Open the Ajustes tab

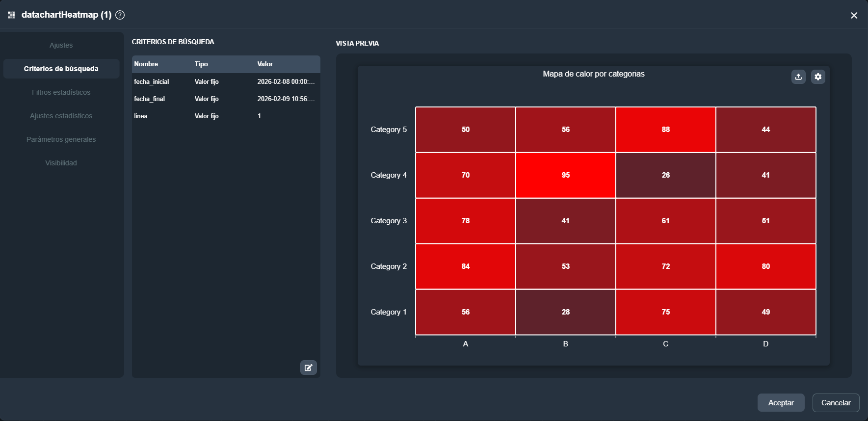pos(61,45)
